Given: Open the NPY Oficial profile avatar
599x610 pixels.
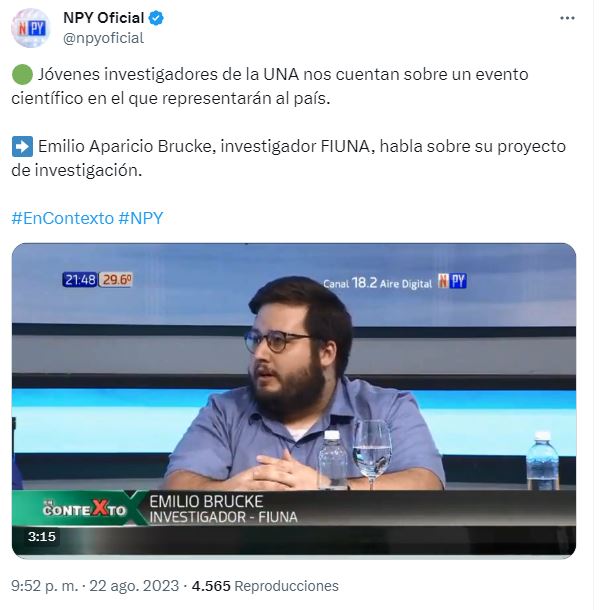Looking at the screenshot, I should pos(30,28).
